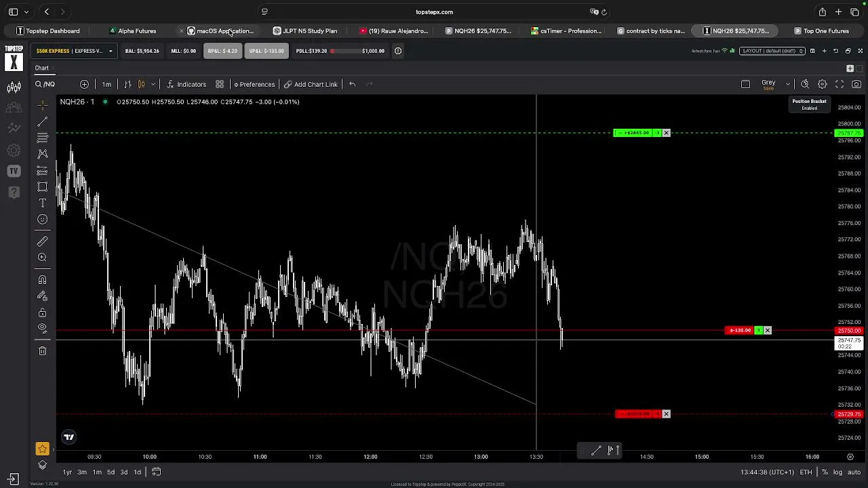The height and width of the screenshot is (488, 868).
Task: Click Add Chart Link
Action: [311, 84]
